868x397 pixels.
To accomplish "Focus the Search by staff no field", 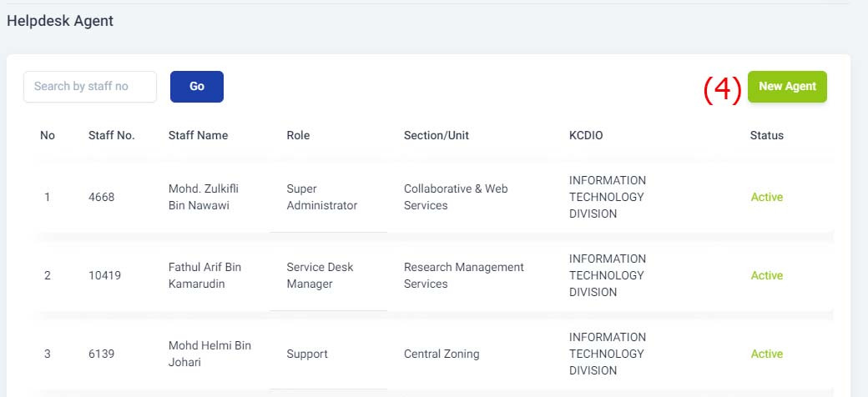I will (x=89, y=86).
